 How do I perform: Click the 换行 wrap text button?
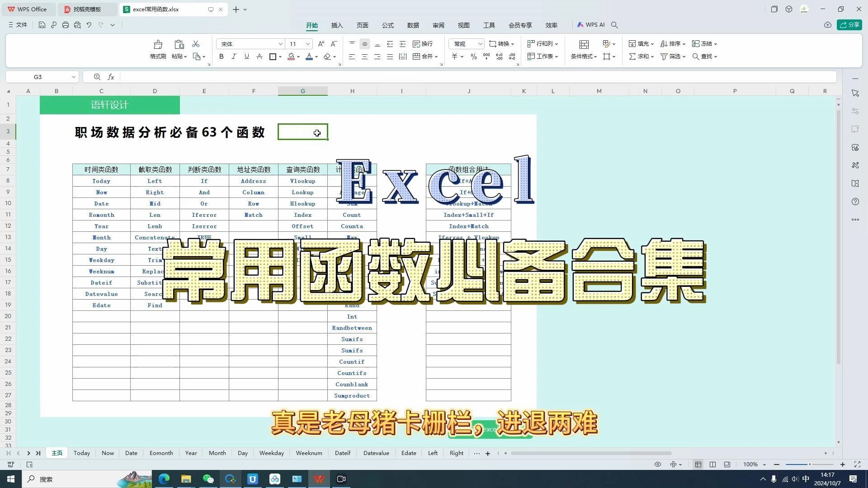pyautogui.click(x=423, y=44)
